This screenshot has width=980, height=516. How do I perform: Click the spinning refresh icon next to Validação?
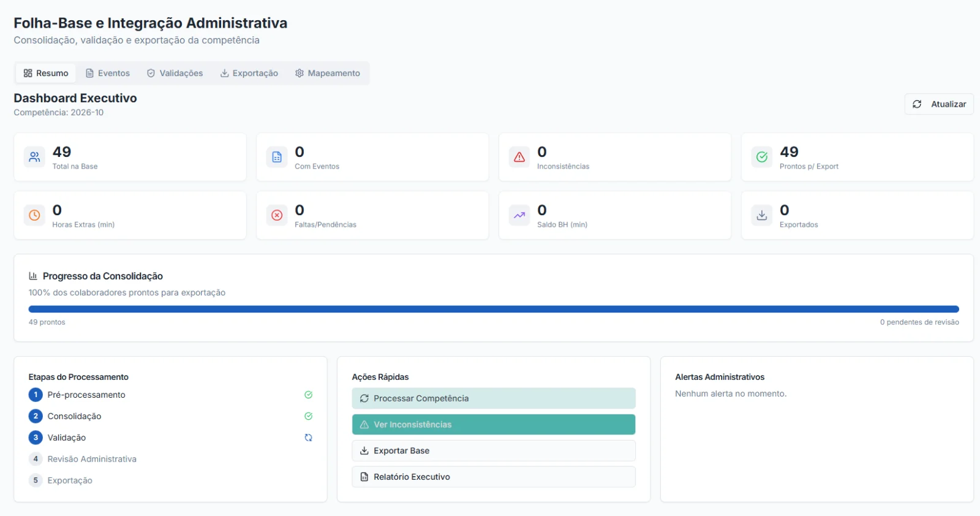click(309, 438)
